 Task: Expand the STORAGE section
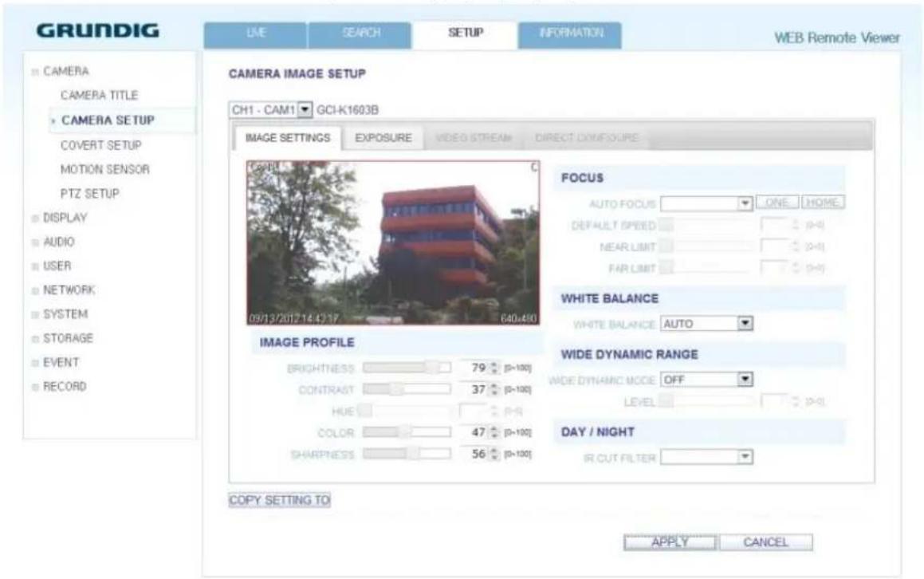coord(35,339)
